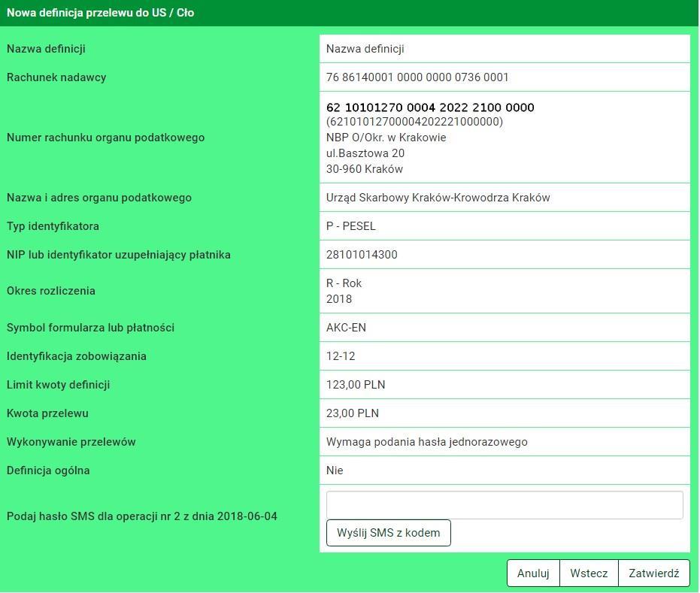This screenshot has height=593, width=700.
Task: Click 'Symbol formularza lub płatności' label
Action: click(90, 328)
